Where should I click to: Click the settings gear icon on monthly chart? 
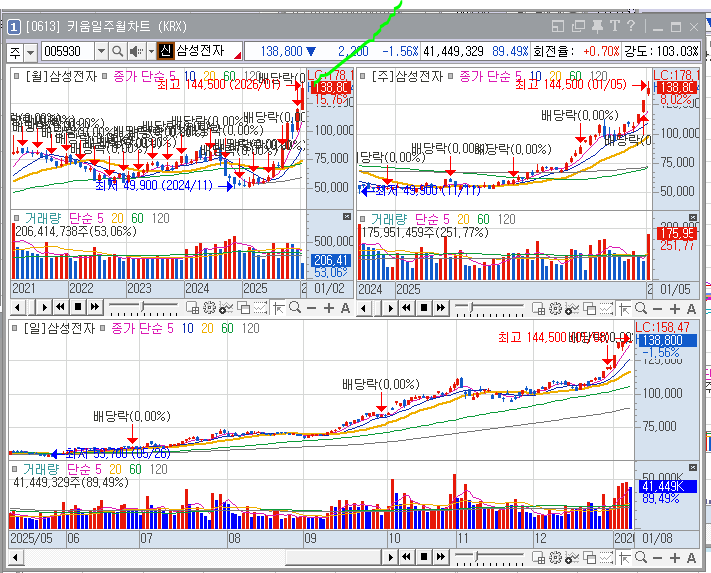click(x=209, y=308)
